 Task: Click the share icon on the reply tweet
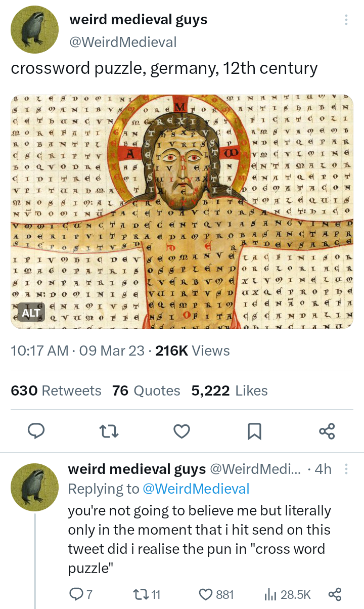pos(334,595)
